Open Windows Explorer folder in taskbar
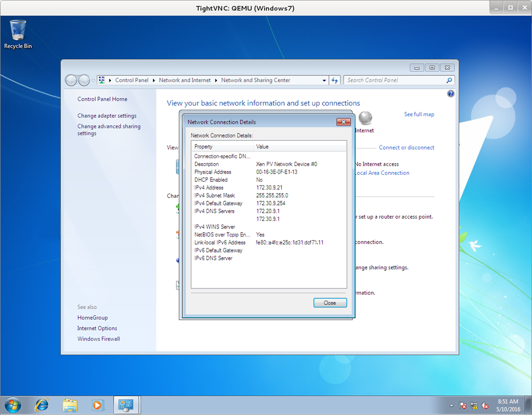The image size is (532, 415). click(x=70, y=405)
